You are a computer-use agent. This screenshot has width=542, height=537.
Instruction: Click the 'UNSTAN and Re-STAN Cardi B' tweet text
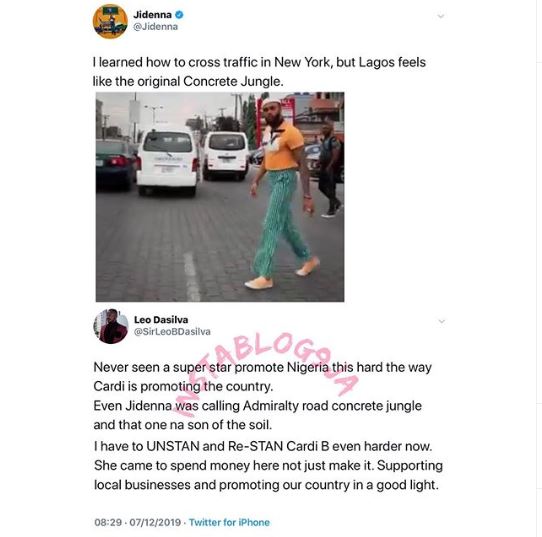(x=263, y=446)
